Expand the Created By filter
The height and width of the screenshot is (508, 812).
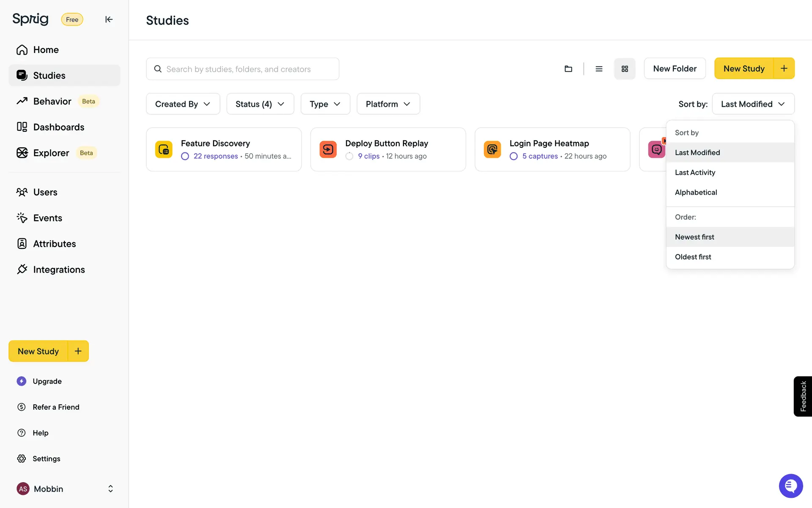[x=183, y=104]
